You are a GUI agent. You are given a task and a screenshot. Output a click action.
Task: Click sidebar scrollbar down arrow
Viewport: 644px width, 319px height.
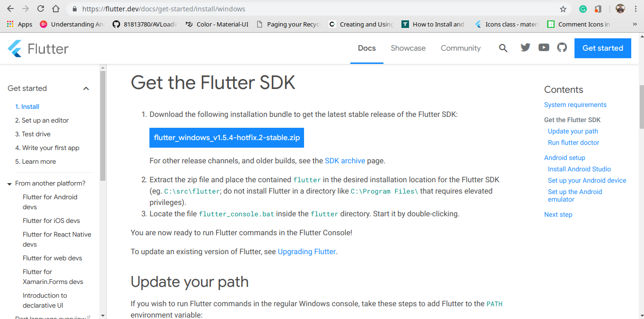[x=103, y=316]
